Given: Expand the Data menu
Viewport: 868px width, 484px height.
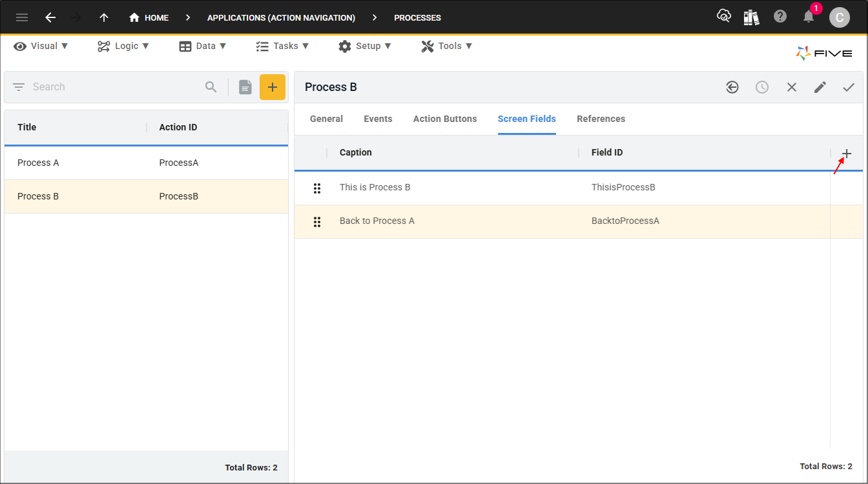Looking at the screenshot, I should (x=203, y=46).
